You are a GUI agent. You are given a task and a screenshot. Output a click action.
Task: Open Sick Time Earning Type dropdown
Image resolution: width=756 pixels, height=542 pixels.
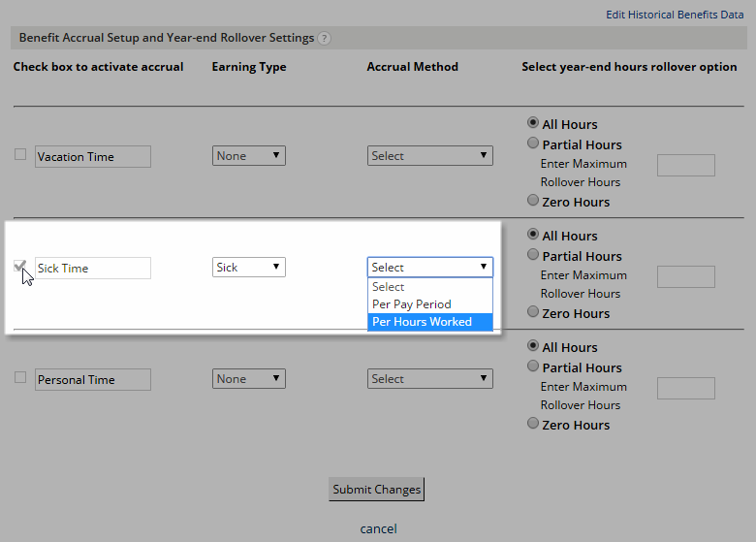coord(249,268)
